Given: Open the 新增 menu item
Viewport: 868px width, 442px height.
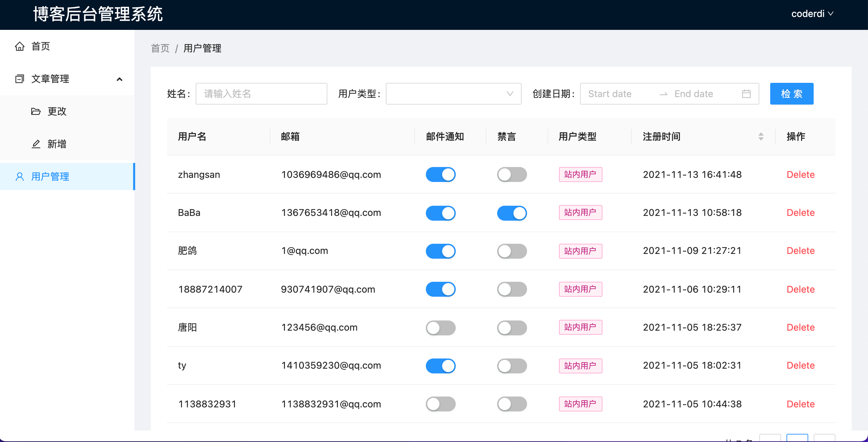Looking at the screenshot, I should [x=57, y=144].
